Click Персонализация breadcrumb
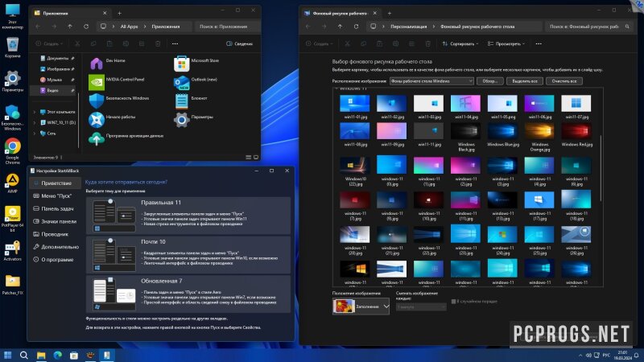Image resolution: width=644 pixels, height=362 pixels. coord(408,27)
